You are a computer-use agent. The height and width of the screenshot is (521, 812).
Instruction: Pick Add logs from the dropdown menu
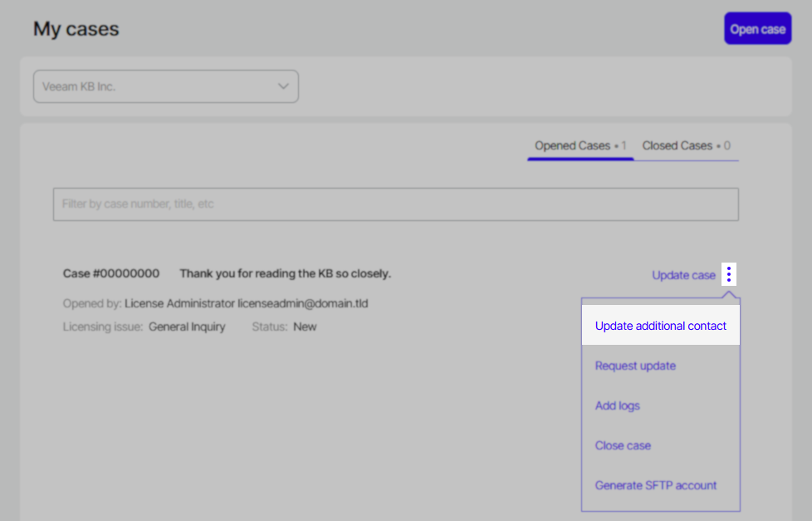(x=617, y=405)
